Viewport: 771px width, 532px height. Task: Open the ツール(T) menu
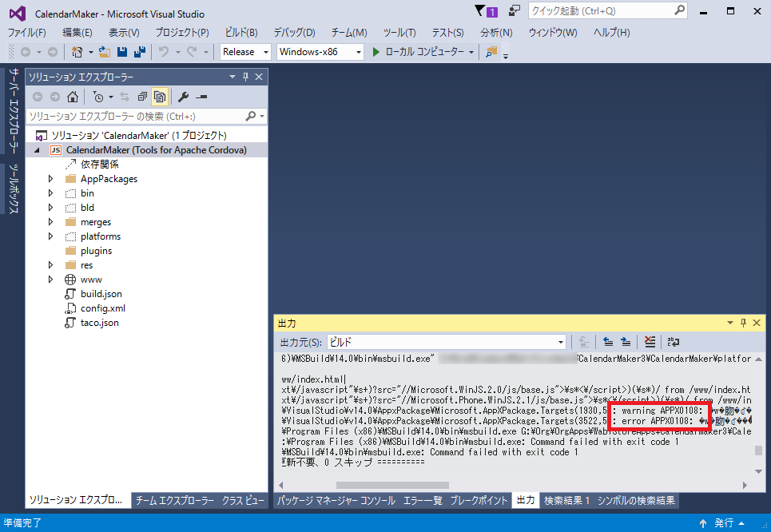click(x=399, y=33)
